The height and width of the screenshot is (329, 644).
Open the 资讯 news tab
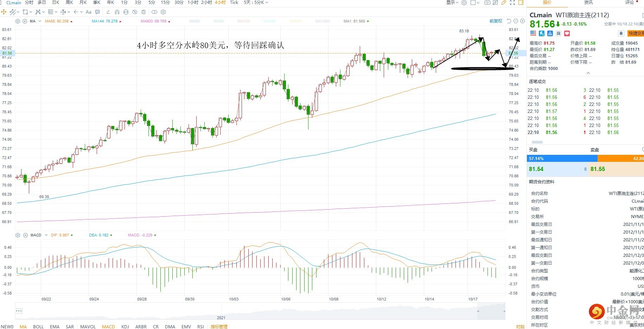[588, 2]
